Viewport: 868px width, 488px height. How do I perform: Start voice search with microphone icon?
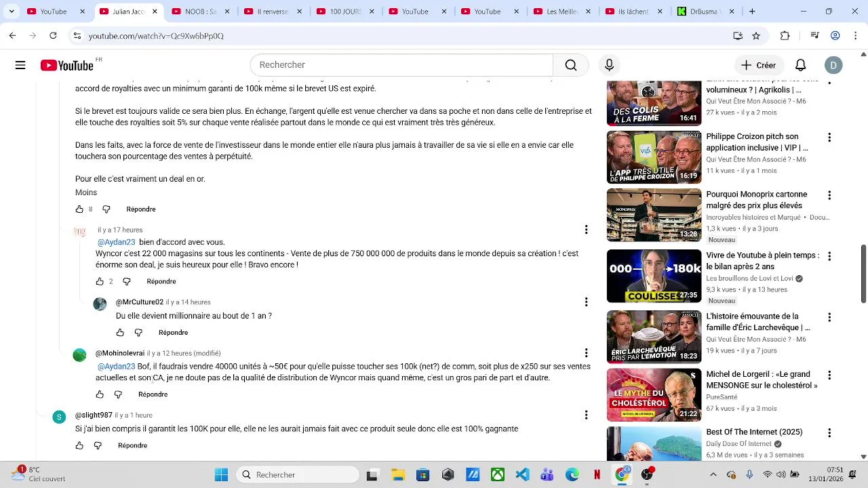point(609,65)
